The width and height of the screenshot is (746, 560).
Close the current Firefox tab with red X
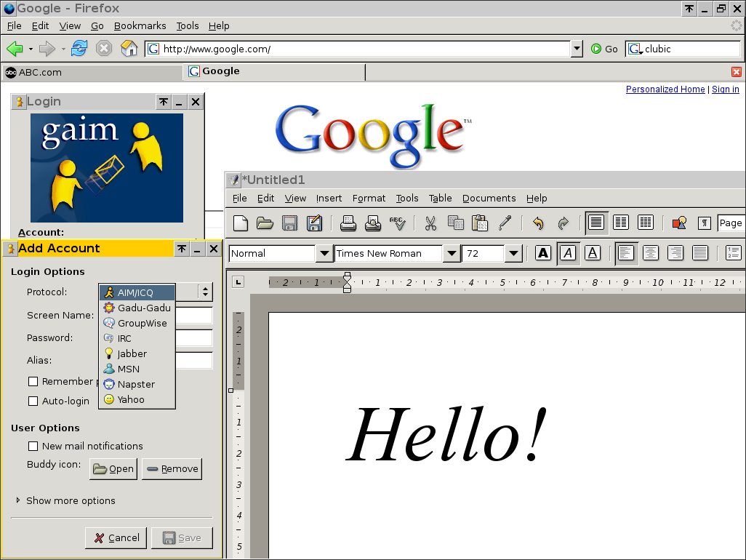(x=736, y=72)
